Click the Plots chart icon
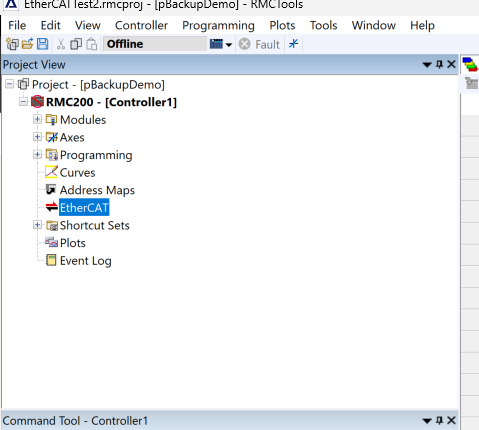 pos(51,242)
